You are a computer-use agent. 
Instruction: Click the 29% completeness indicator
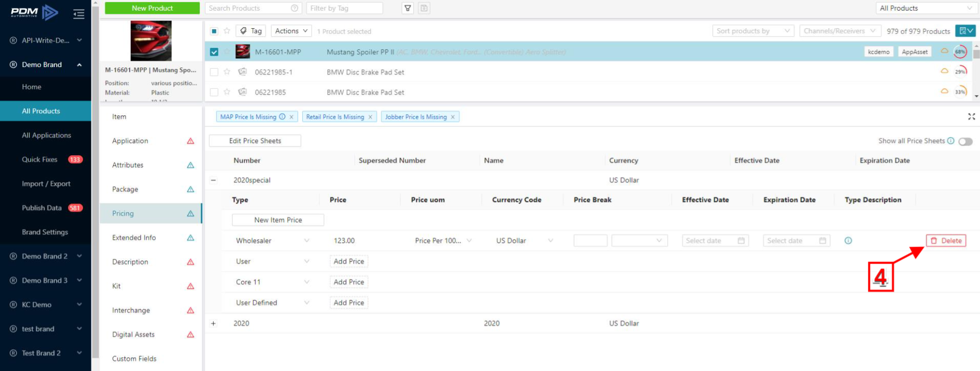point(960,72)
